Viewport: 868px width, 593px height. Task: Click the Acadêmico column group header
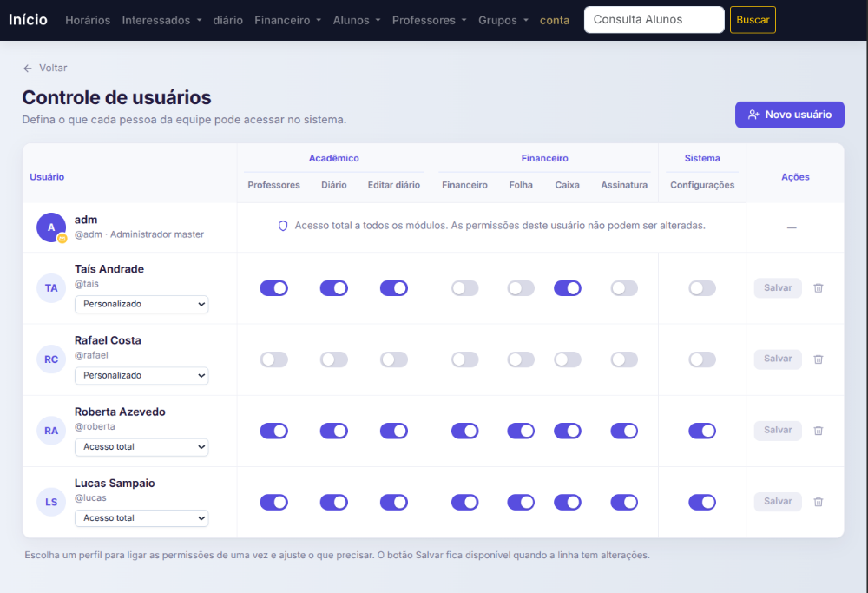coord(334,158)
